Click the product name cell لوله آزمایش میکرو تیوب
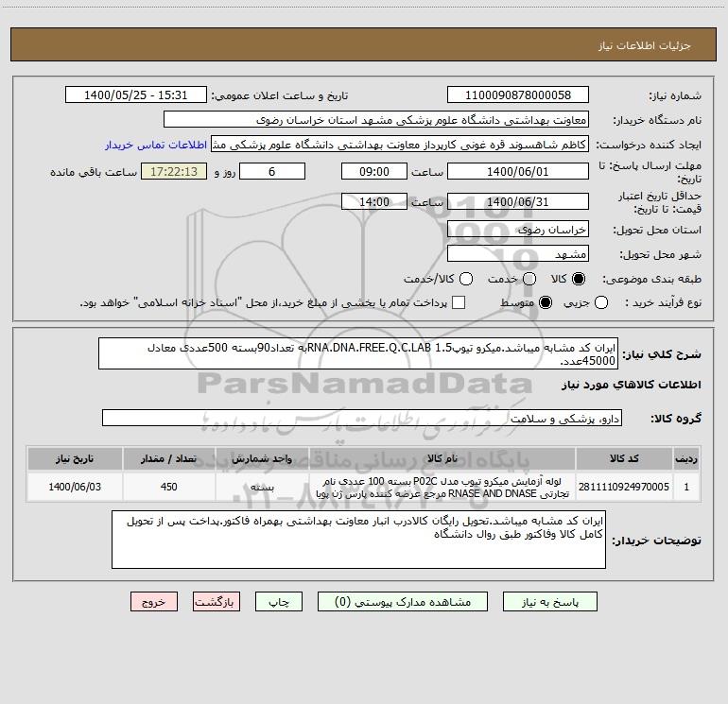 tap(442, 487)
